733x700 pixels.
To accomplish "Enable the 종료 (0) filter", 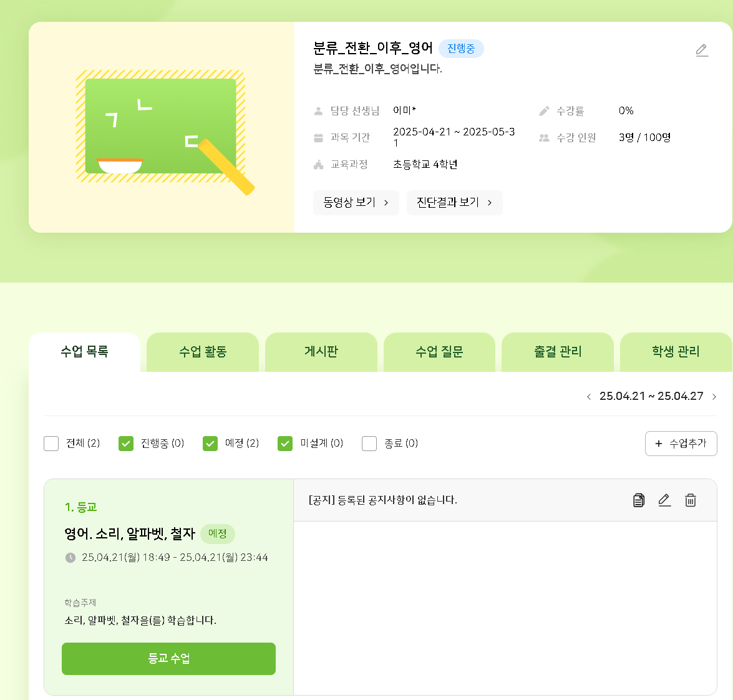I will (x=369, y=444).
